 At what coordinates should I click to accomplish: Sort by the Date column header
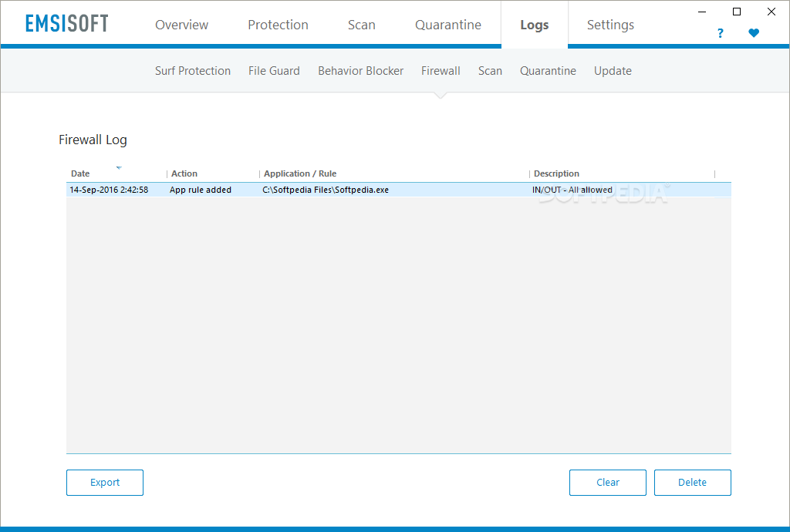(80, 173)
